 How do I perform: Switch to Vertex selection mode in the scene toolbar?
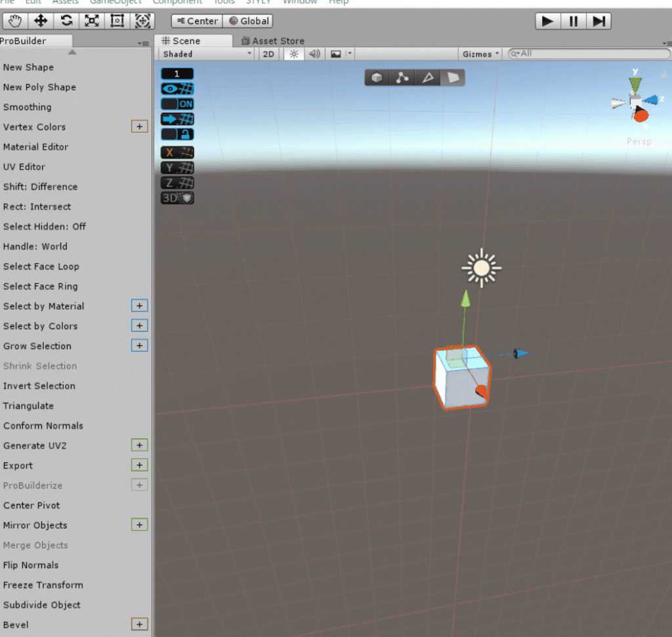click(x=401, y=77)
